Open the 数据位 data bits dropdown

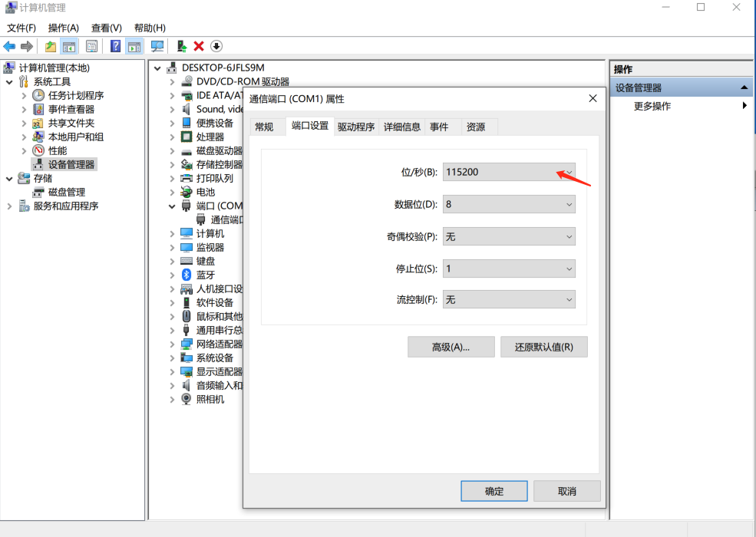tap(509, 204)
